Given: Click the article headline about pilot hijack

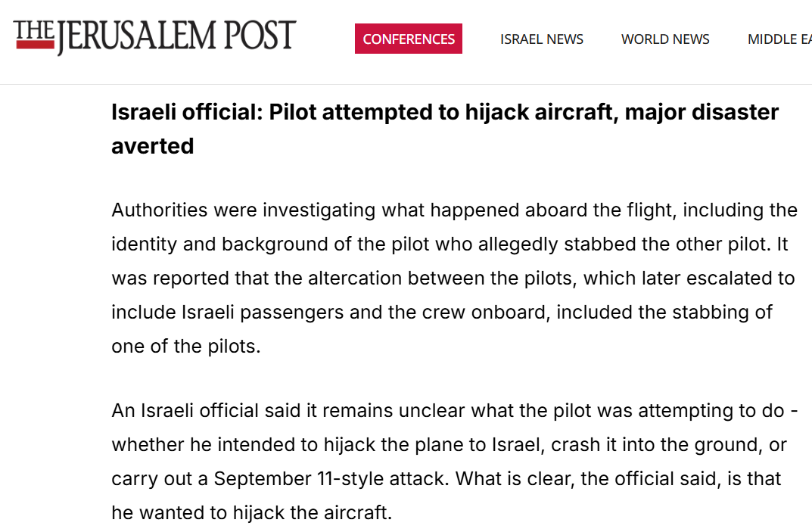Looking at the screenshot, I should point(445,129).
